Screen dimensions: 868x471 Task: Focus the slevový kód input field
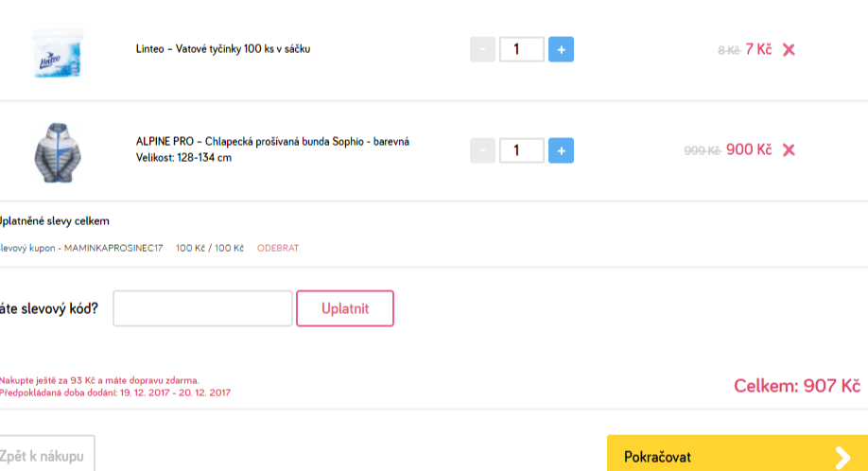tap(202, 308)
